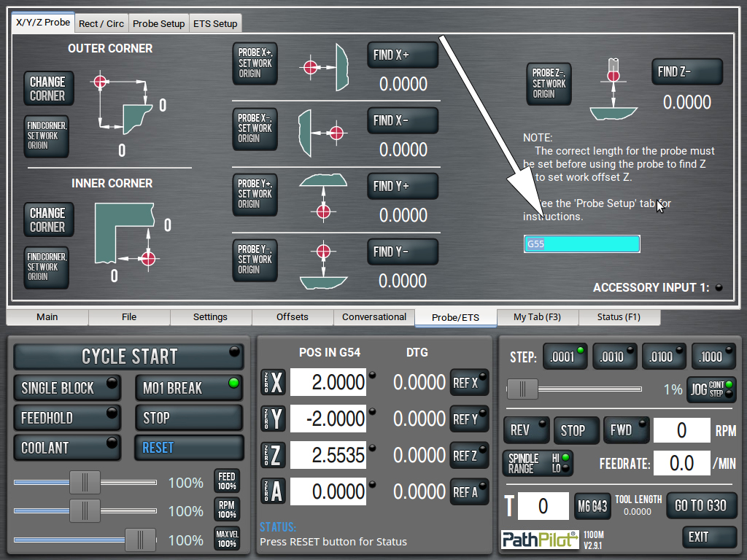The image size is (747, 560).
Task: Click outer Find Corner set work origin
Action: coord(47,136)
